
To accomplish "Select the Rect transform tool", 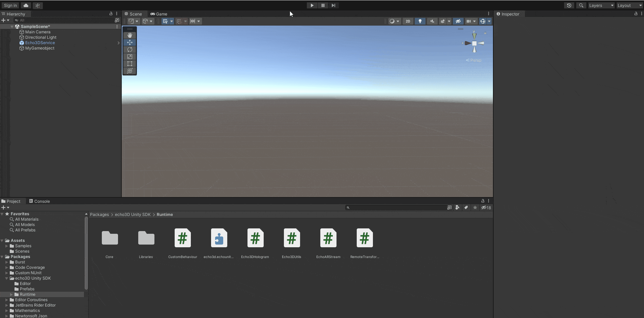I will (130, 64).
